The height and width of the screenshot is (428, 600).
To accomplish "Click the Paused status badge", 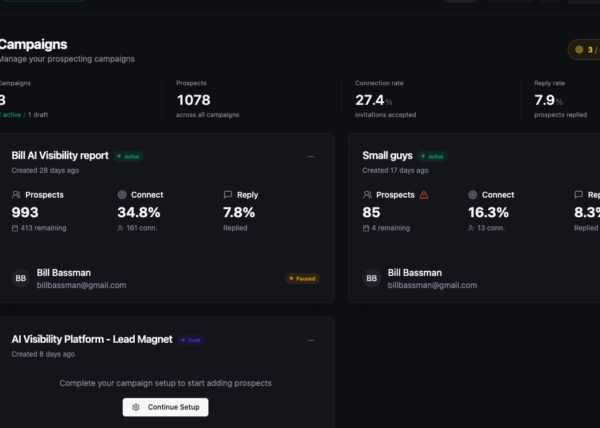I will click(302, 278).
